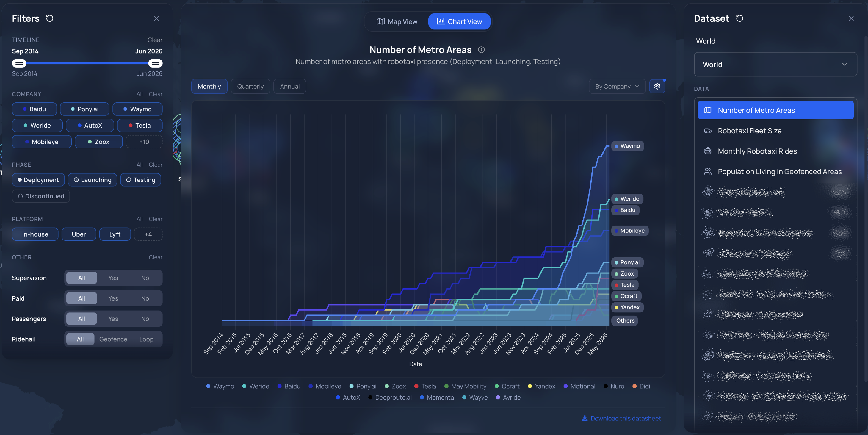Toggle the Launching phase filter

point(93,180)
